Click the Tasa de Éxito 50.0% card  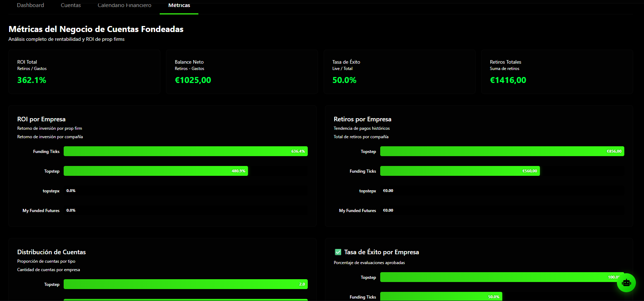point(399,72)
